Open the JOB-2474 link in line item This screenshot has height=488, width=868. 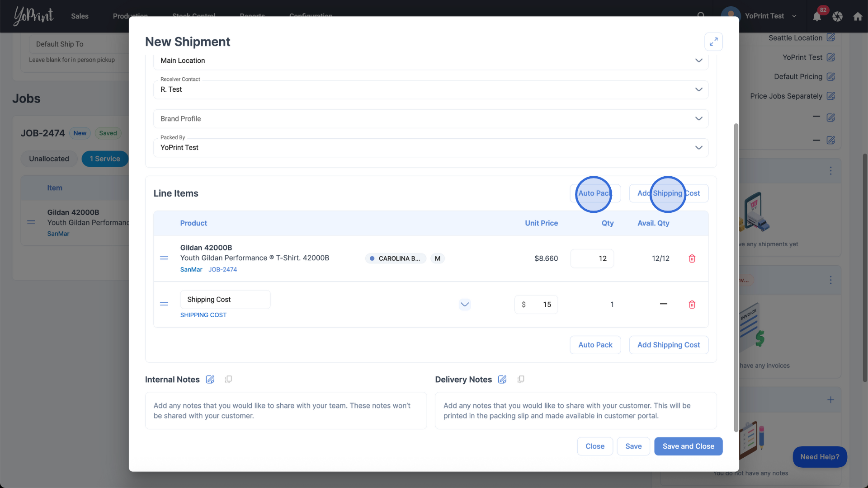point(222,269)
